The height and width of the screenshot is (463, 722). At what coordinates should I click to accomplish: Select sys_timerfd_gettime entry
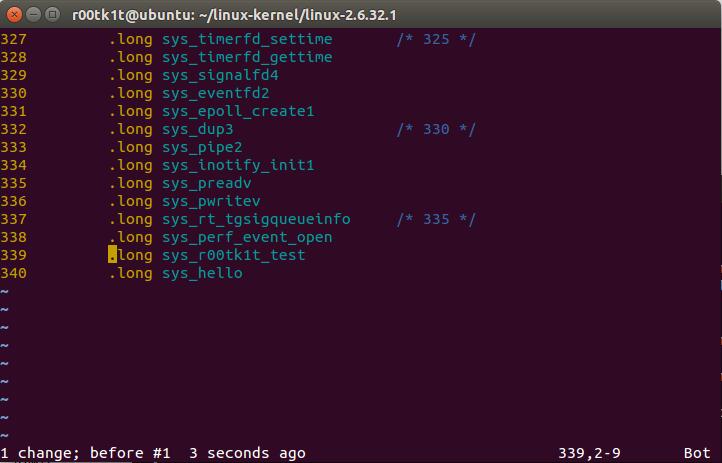coord(247,57)
